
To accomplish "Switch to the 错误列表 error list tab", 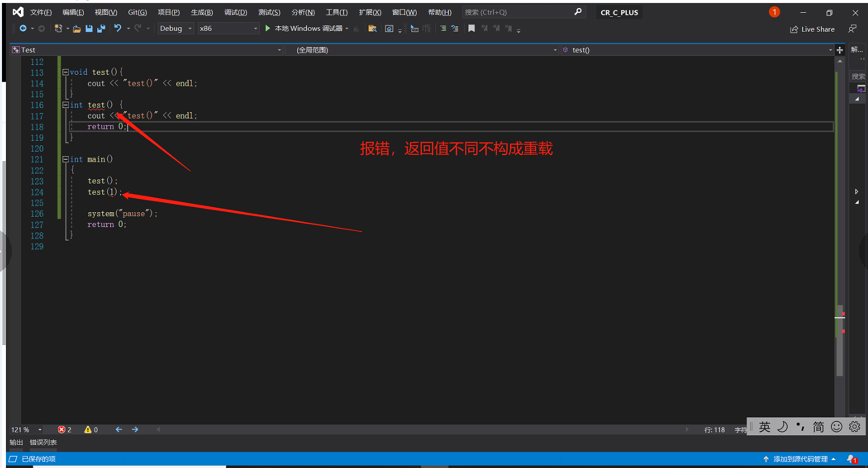I will 43,442.
